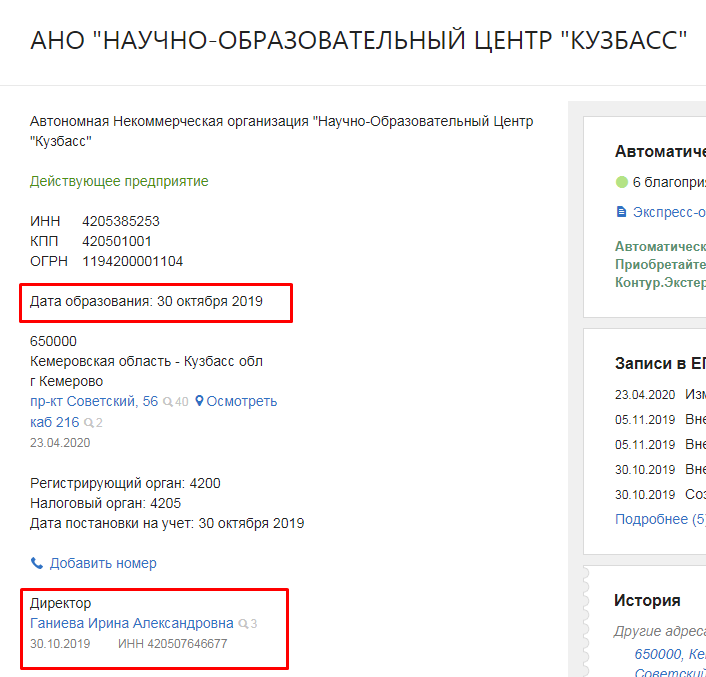This screenshot has height=677, width=706.
Task: Click the История section heading
Action: [x=647, y=600]
